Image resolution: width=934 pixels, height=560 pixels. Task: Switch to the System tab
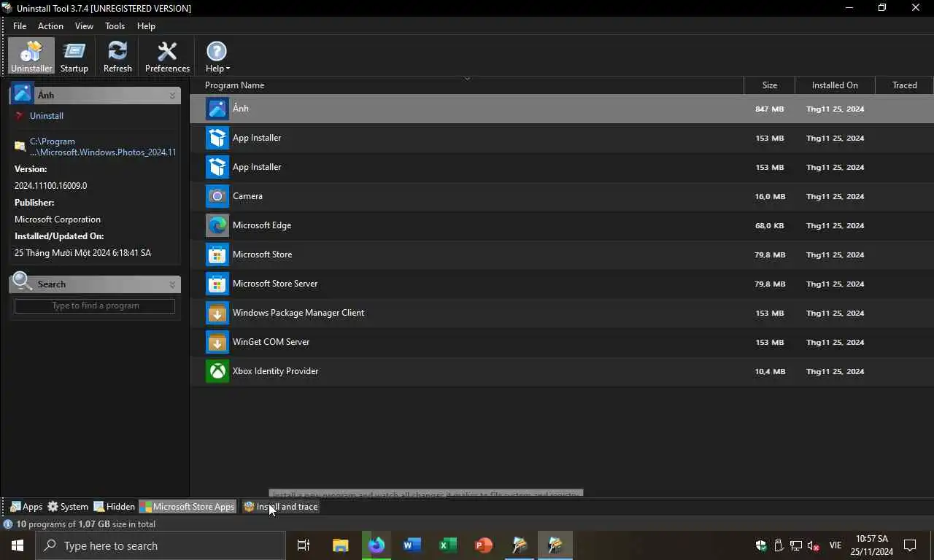click(68, 507)
